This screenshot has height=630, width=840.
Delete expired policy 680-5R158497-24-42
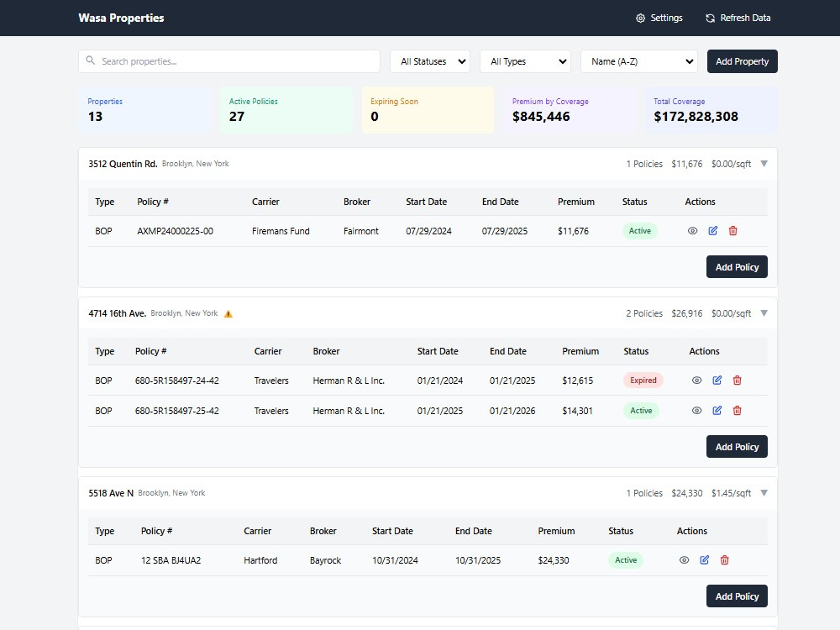click(x=738, y=381)
